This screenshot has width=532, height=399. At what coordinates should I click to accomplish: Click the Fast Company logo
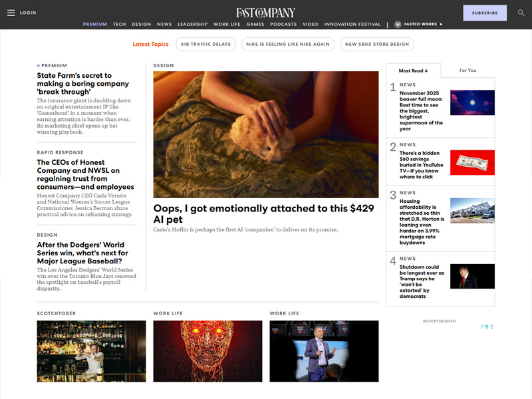[x=266, y=11]
